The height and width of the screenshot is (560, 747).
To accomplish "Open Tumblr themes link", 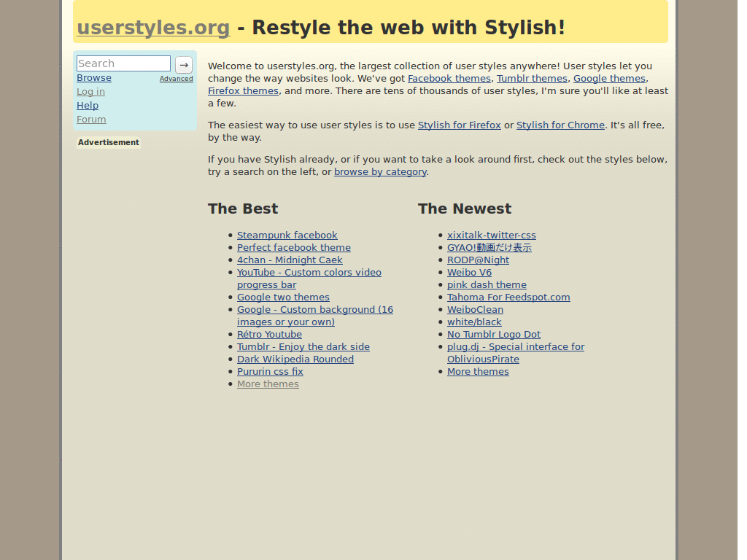I will (x=532, y=79).
